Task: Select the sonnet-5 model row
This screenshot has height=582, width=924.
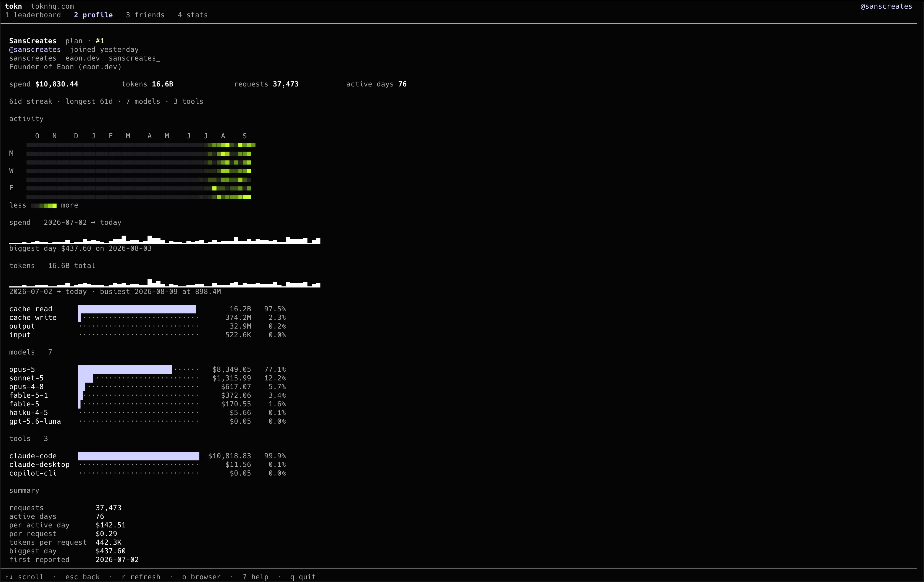Action: click(x=147, y=378)
